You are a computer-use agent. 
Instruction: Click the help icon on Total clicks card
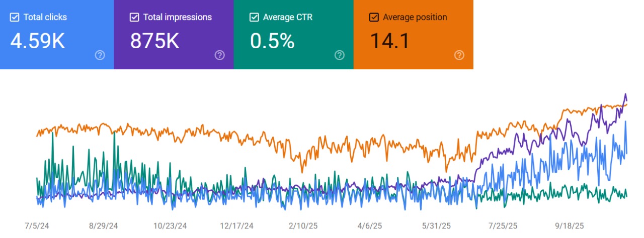[x=100, y=55]
